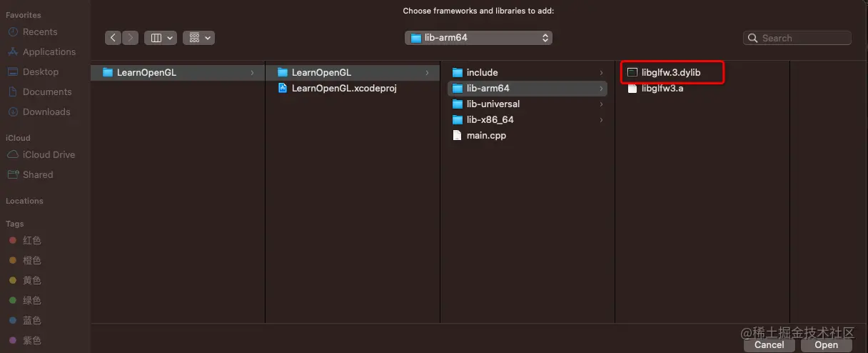Click the LearnOpenGL.xcodeproj file icon
This screenshot has height=353, width=868.
click(283, 88)
